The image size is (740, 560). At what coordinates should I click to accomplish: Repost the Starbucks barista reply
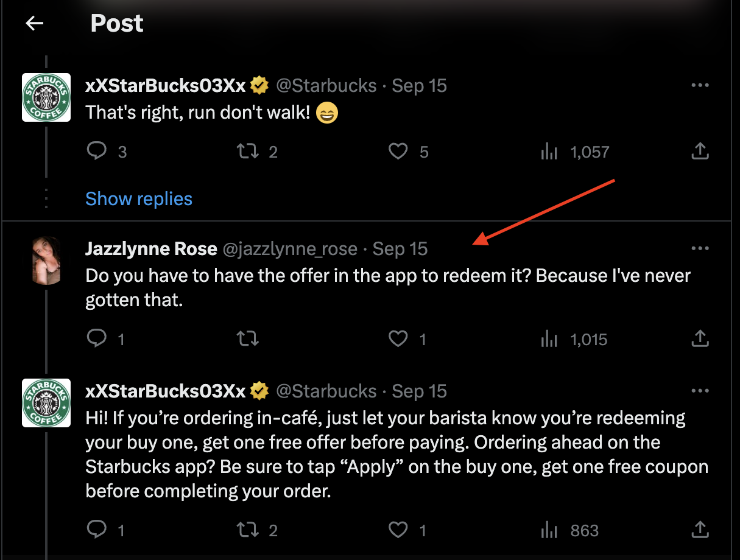(x=247, y=530)
